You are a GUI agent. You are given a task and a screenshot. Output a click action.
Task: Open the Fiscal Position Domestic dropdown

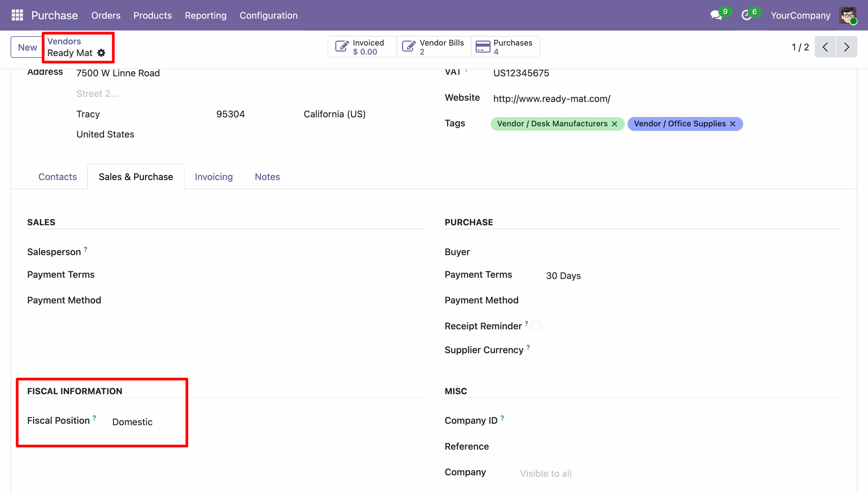[132, 422]
